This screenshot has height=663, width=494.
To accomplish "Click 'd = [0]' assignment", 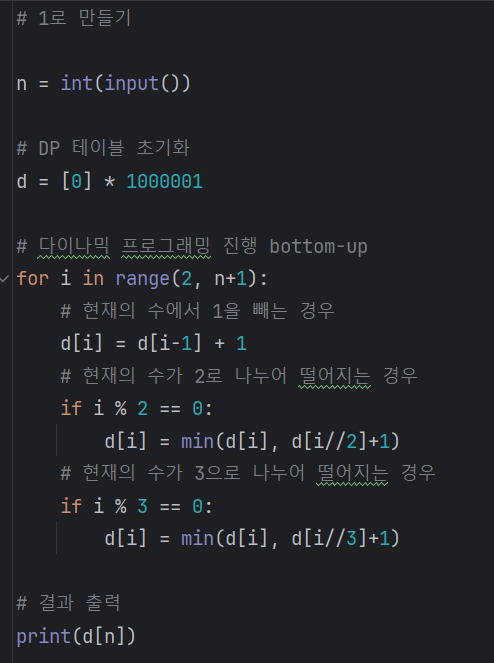I will tap(54, 181).
